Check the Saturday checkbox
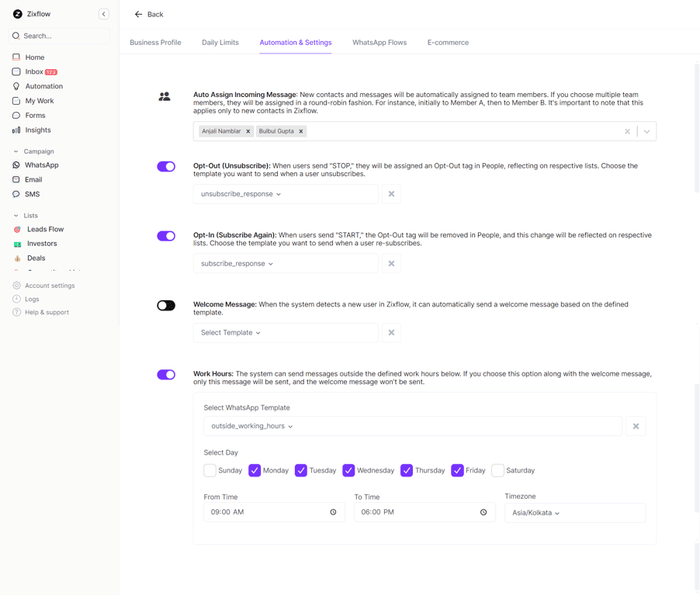The image size is (700, 596). pos(498,470)
